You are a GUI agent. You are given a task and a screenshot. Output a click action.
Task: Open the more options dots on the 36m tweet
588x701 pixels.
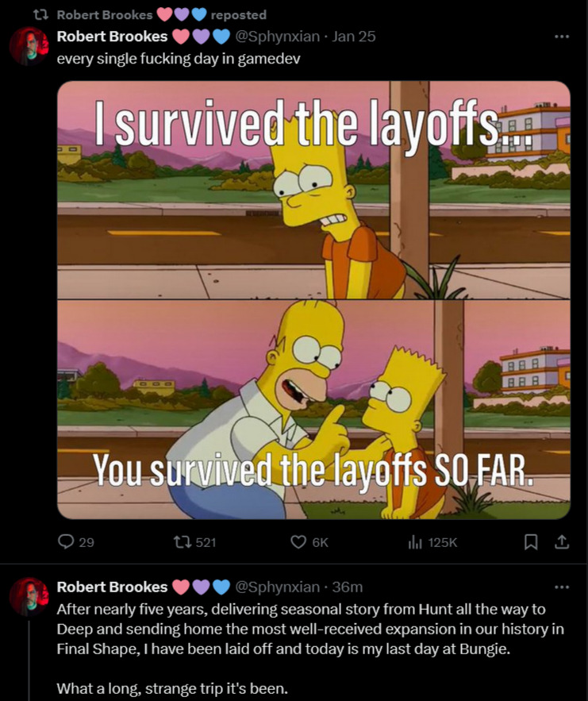point(562,587)
